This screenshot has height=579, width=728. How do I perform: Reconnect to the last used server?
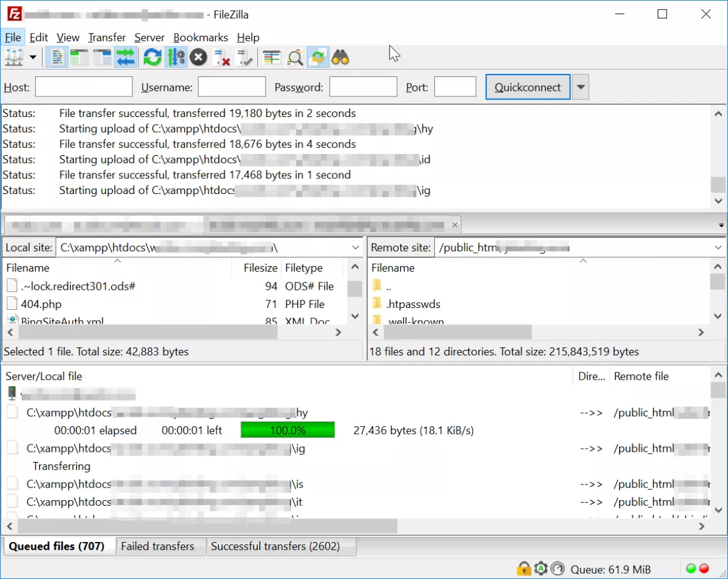click(x=245, y=58)
